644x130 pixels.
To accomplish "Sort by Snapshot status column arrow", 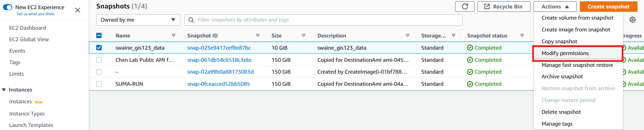I will 522,35.
